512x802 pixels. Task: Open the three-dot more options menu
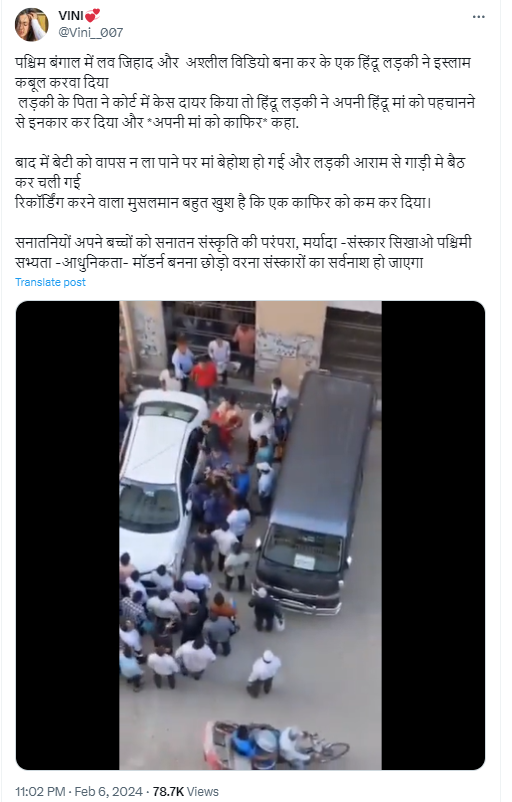[x=478, y=17]
